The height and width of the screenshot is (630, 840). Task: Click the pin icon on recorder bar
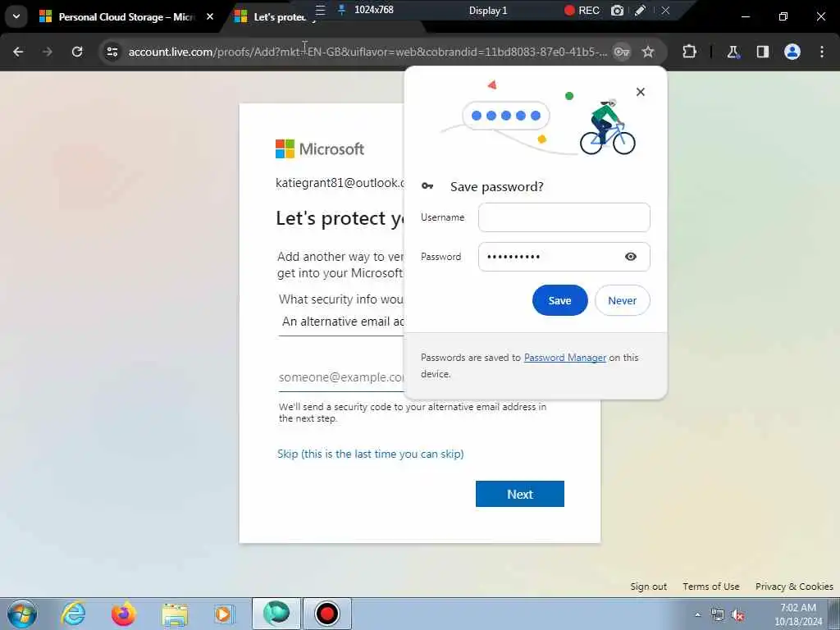pos(341,10)
